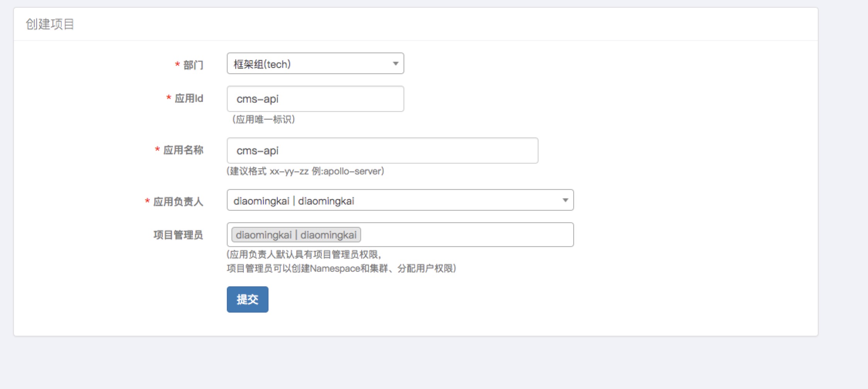The width and height of the screenshot is (868, 389).
Task: Click into the 应用名称 text box
Action: [x=382, y=151]
